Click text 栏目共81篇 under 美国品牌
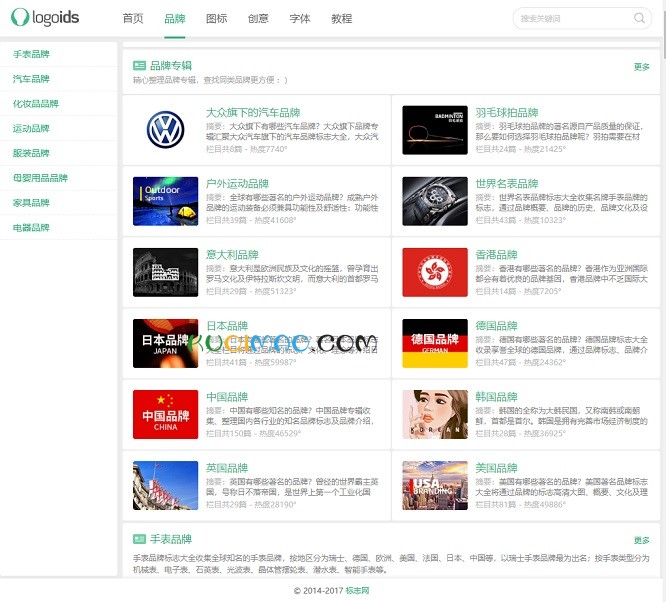 coord(496,504)
